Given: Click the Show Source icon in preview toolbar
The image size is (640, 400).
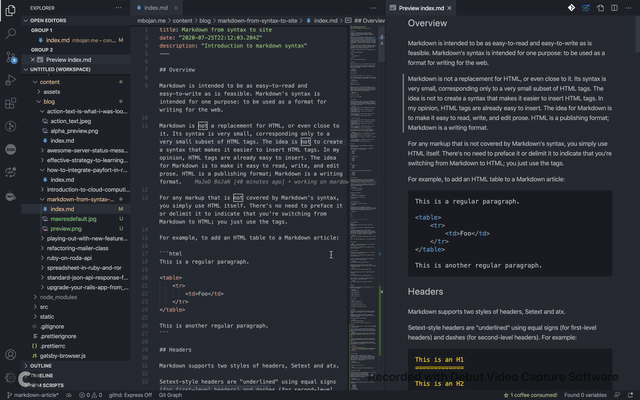Looking at the screenshot, I should tap(600, 8).
